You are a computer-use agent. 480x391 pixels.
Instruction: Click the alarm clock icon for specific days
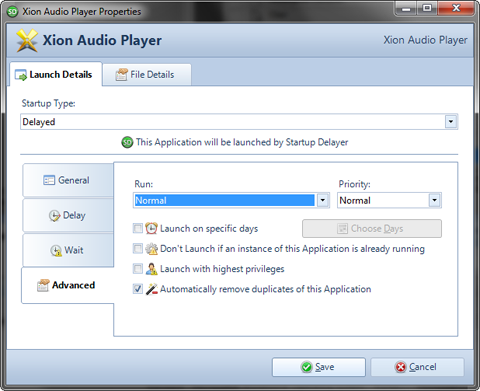click(x=151, y=228)
